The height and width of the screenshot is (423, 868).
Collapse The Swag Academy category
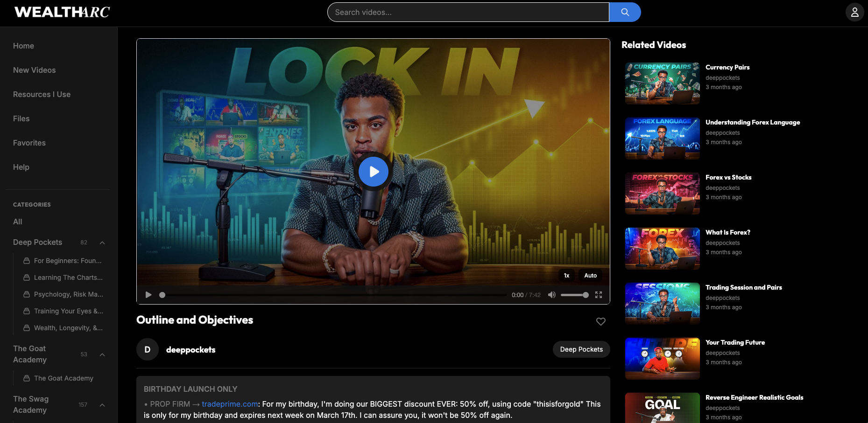(102, 405)
